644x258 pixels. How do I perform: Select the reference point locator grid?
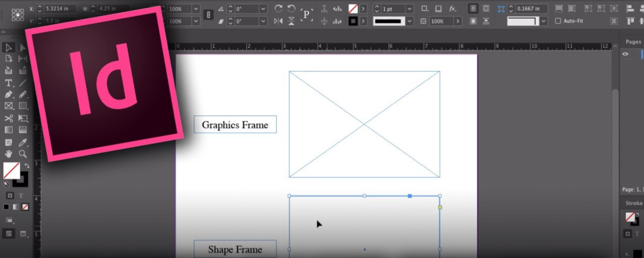coord(18,14)
